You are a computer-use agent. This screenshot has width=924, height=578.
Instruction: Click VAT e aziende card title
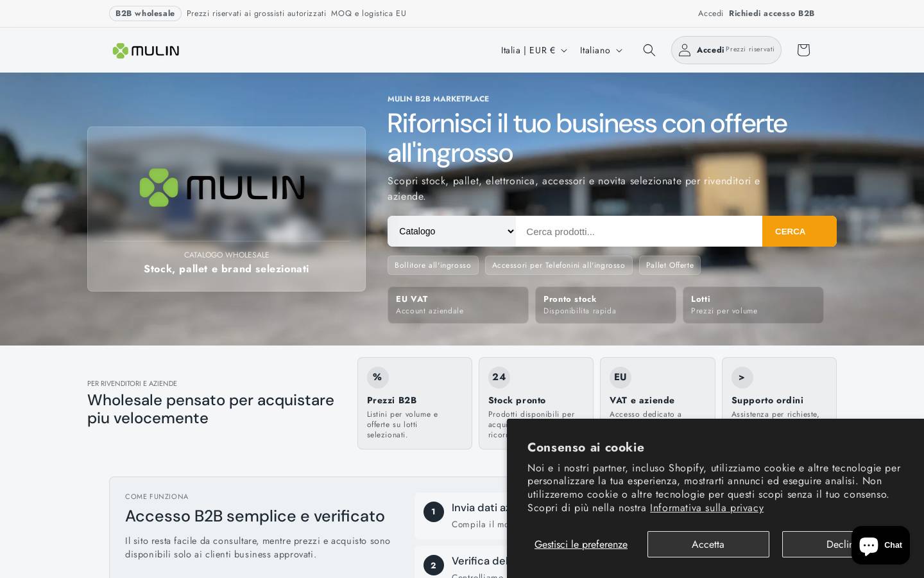[642, 400]
